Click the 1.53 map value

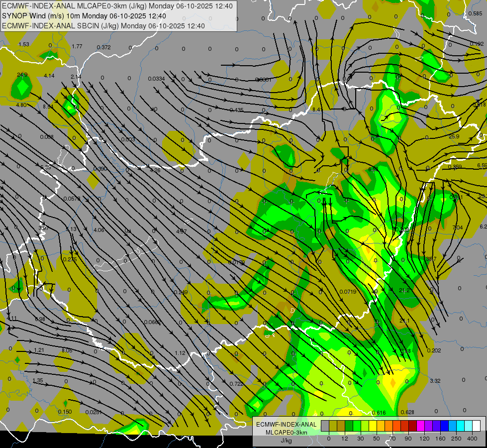23,44
